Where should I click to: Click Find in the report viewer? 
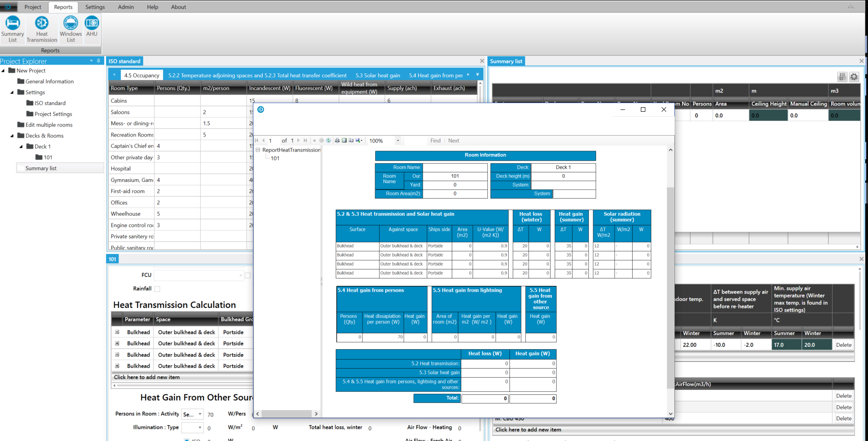(435, 141)
